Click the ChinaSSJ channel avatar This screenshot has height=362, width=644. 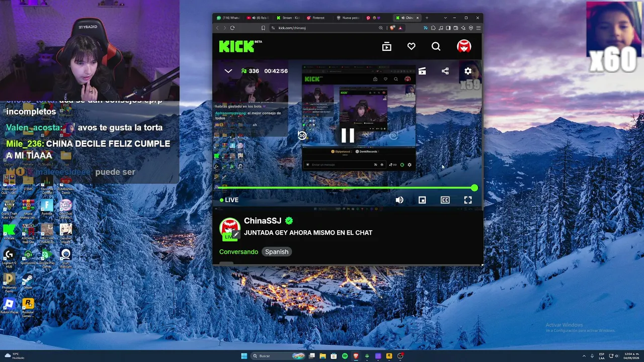(229, 228)
